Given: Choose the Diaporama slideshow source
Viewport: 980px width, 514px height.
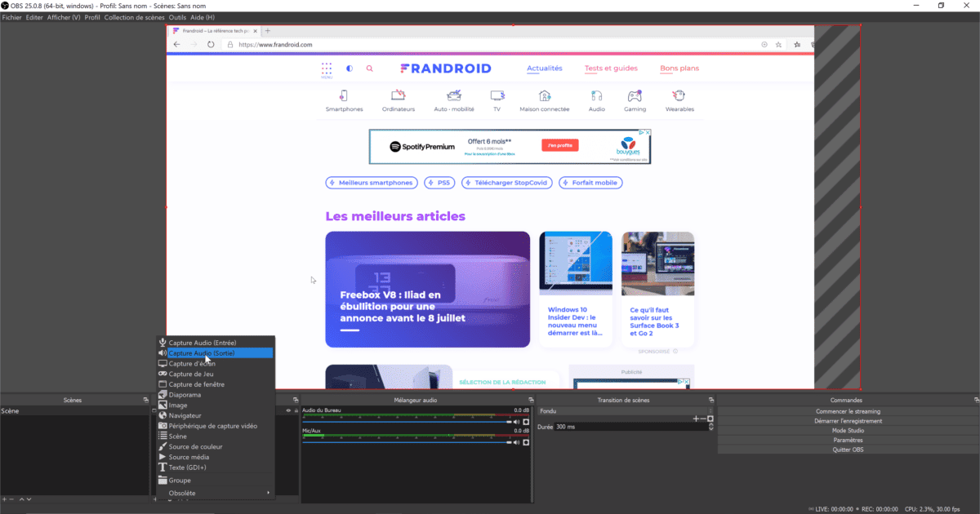Looking at the screenshot, I should [x=185, y=395].
